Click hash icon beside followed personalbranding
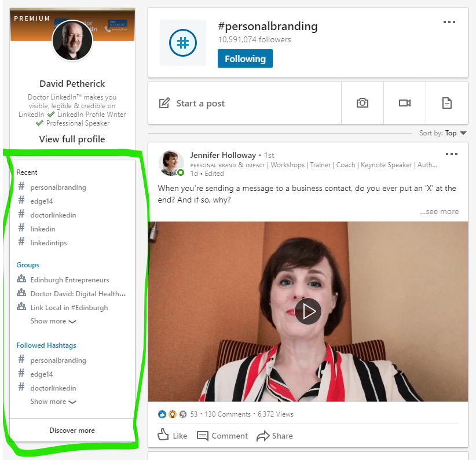Screen dimensions: 476x460 [x=21, y=359]
